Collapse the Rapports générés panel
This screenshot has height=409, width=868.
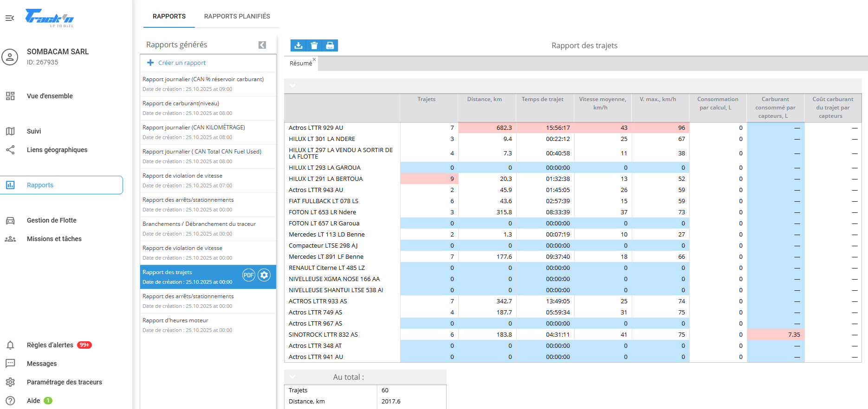[262, 45]
